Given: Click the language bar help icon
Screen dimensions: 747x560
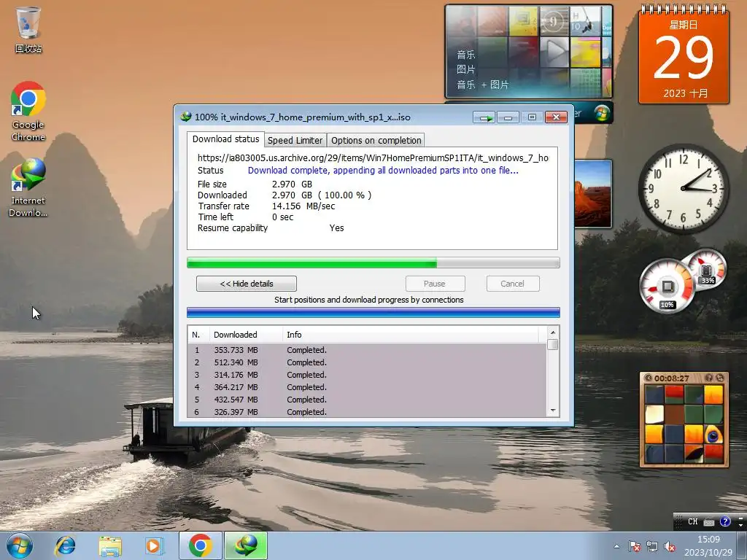Looking at the screenshot, I should 725,521.
